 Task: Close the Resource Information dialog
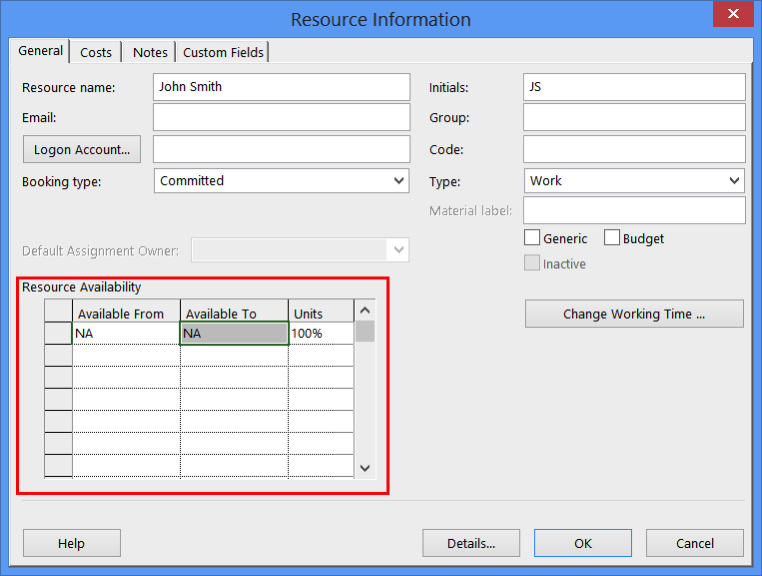tap(733, 14)
